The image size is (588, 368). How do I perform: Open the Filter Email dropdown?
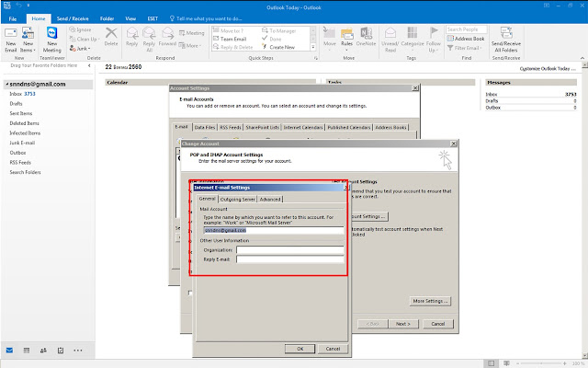[x=464, y=48]
